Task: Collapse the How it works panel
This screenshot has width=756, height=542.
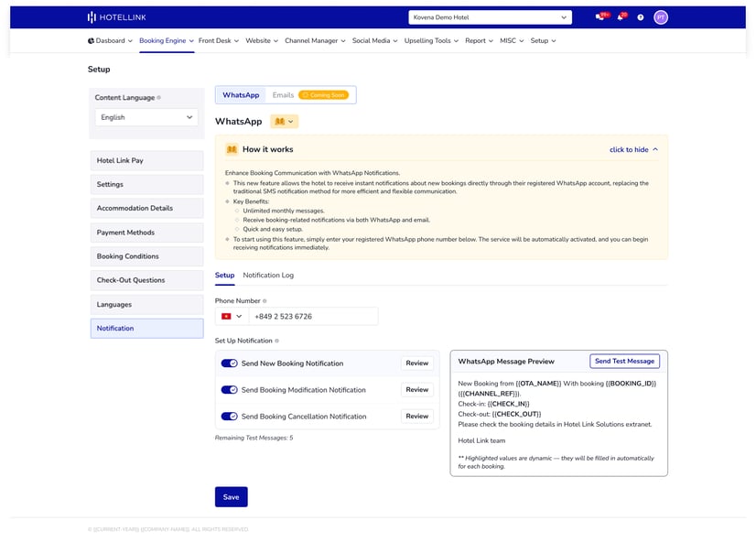Action: (x=633, y=149)
